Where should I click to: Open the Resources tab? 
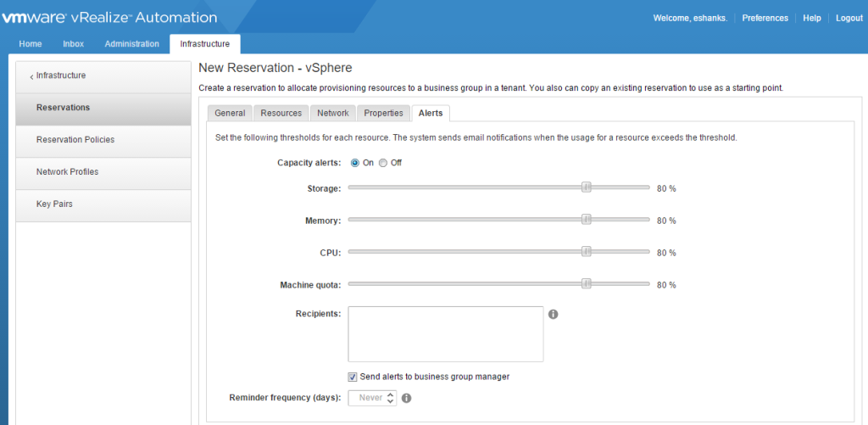(281, 113)
